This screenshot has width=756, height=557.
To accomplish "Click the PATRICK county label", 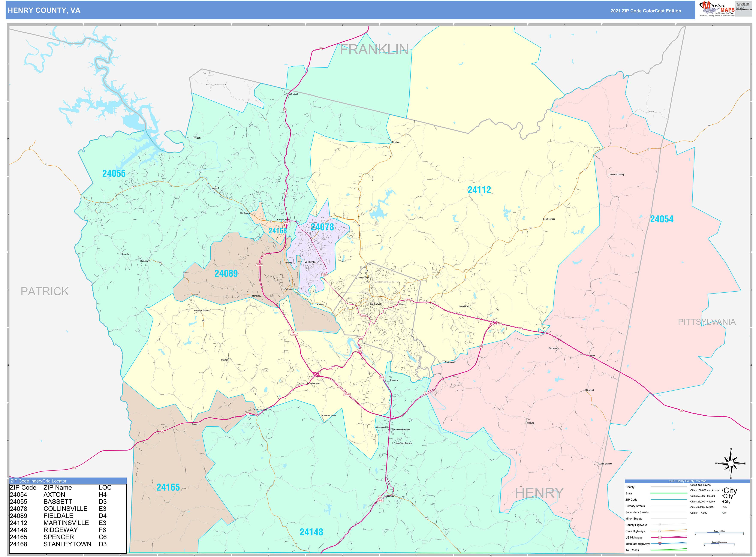I will [x=45, y=291].
